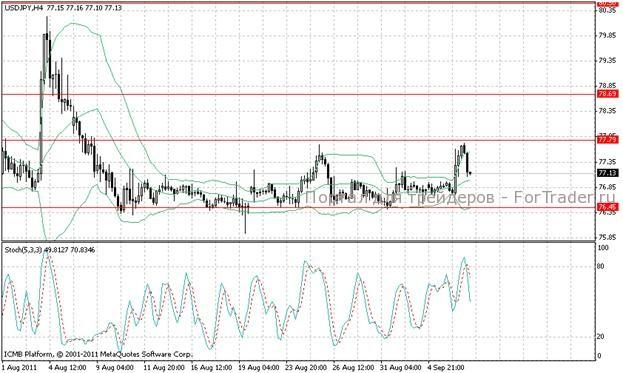
Task: Click the 4 Sep 21:00 time label
Action: coord(445,367)
